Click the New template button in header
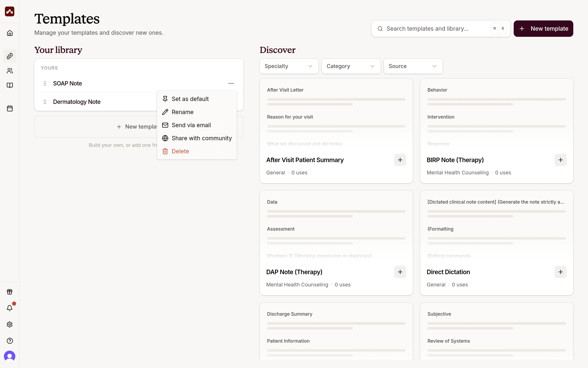588x368 pixels. tap(543, 29)
